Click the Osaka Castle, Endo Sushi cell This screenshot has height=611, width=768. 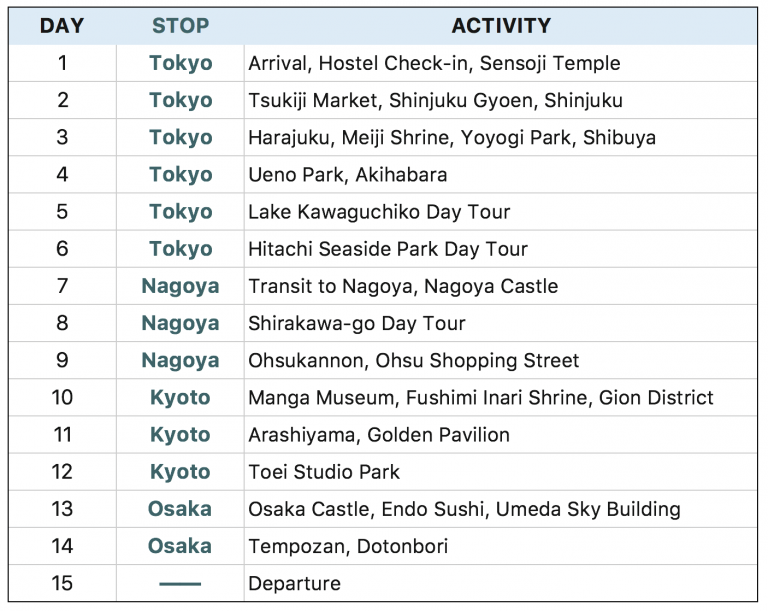click(x=464, y=509)
